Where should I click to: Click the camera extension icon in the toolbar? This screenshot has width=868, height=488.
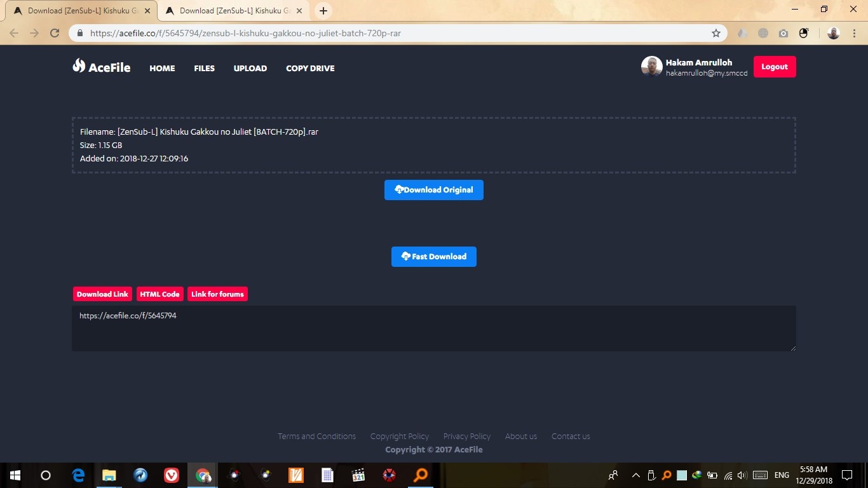(x=783, y=33)
